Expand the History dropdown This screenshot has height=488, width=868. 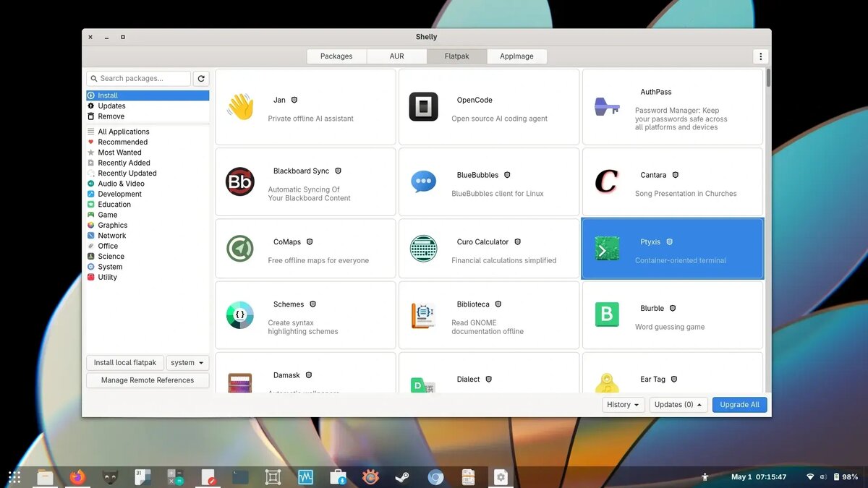[x=624, y=405]
